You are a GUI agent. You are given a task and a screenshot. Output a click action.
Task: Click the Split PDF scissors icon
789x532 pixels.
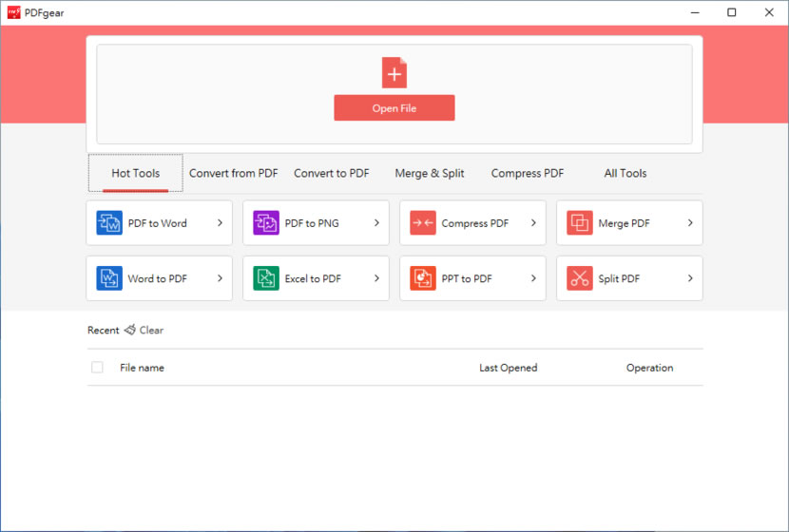click(x=580, y=278)
